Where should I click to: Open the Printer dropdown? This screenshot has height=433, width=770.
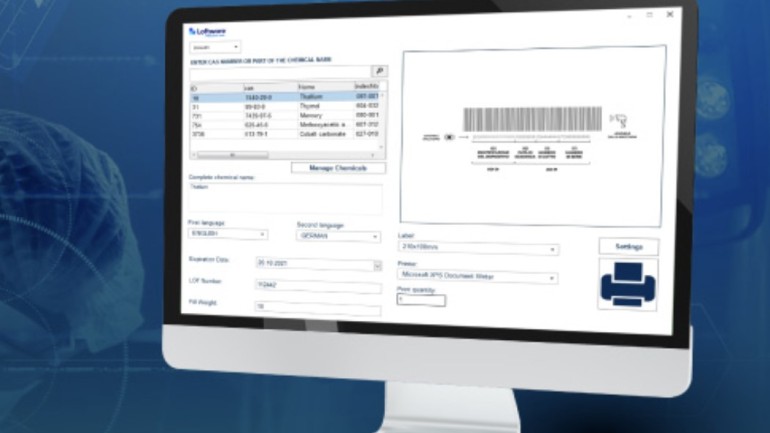pos(477,276)
